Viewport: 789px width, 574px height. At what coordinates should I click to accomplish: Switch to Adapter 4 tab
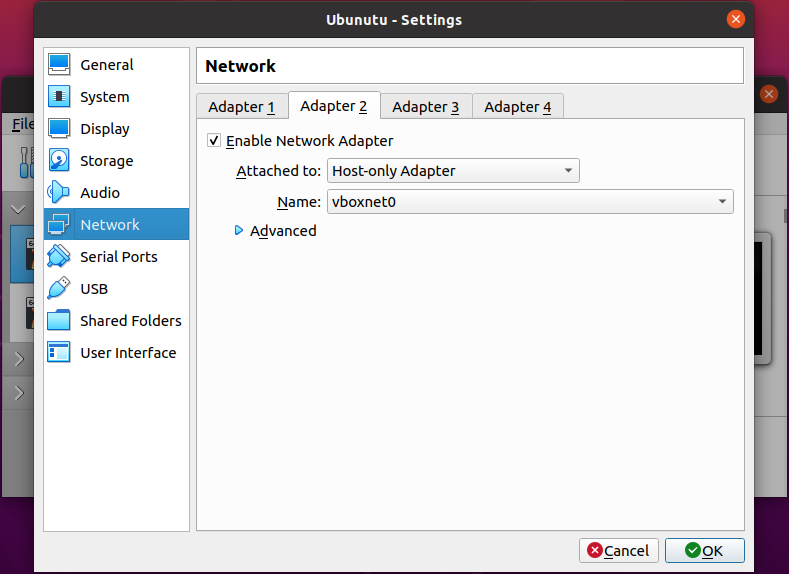(x=518, y=107)
